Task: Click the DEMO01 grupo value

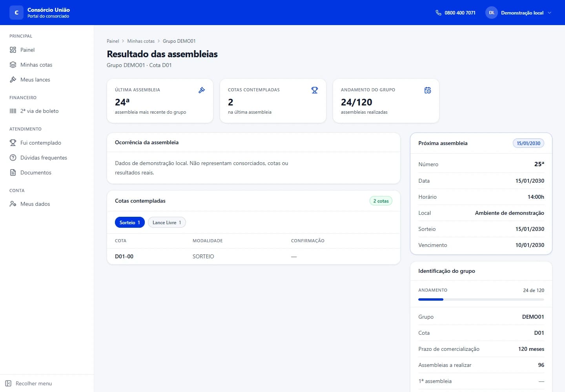Action: pyautogui.click(x=533, y=317)
